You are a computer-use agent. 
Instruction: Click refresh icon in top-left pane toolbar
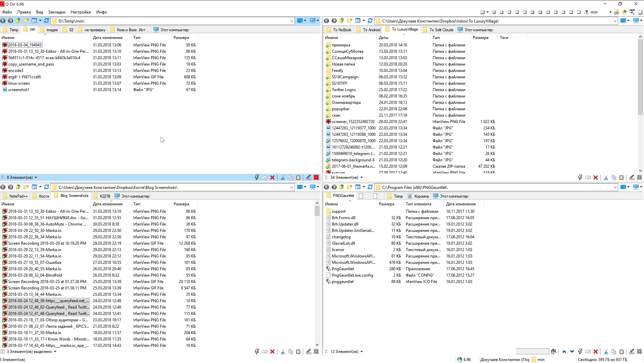pos(47,21)
